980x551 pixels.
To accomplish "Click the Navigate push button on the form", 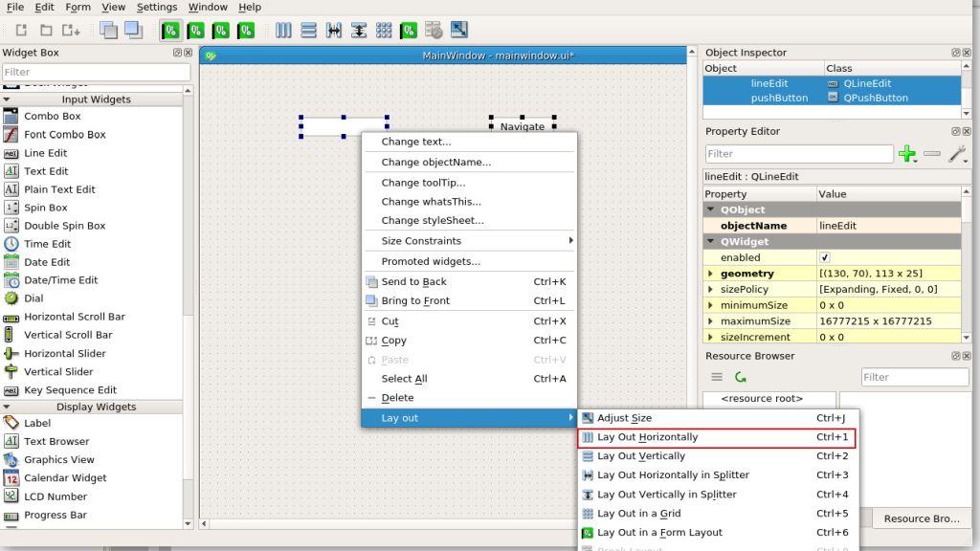I will [522, 126].
